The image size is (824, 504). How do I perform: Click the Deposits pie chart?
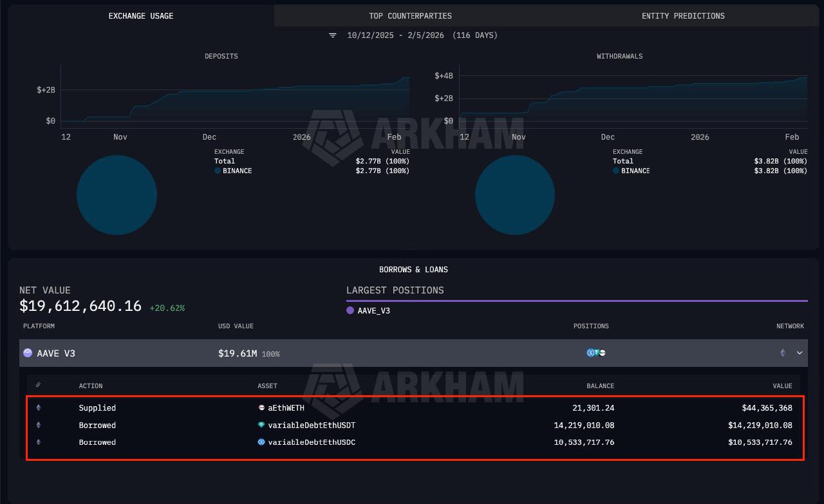coord(117,195)
